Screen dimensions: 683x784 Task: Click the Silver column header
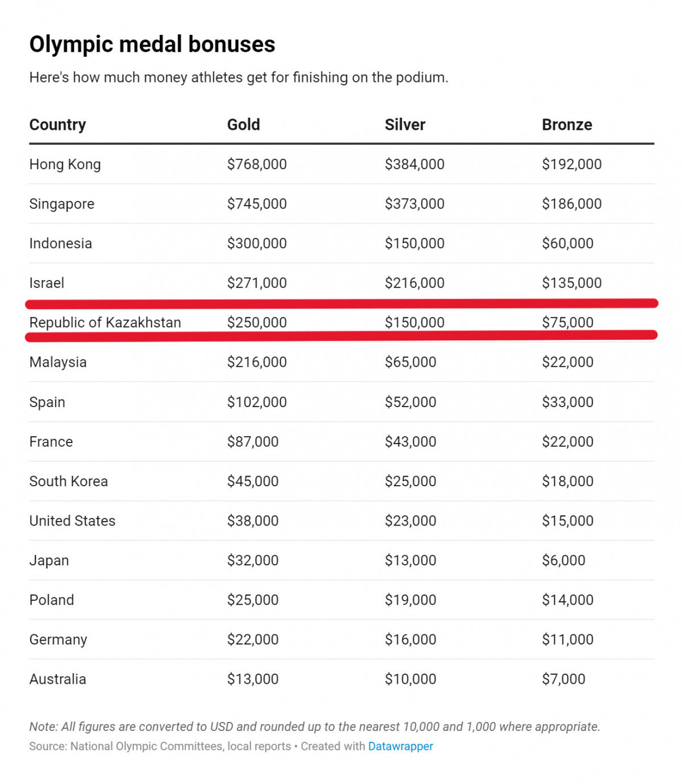[405, 125]
